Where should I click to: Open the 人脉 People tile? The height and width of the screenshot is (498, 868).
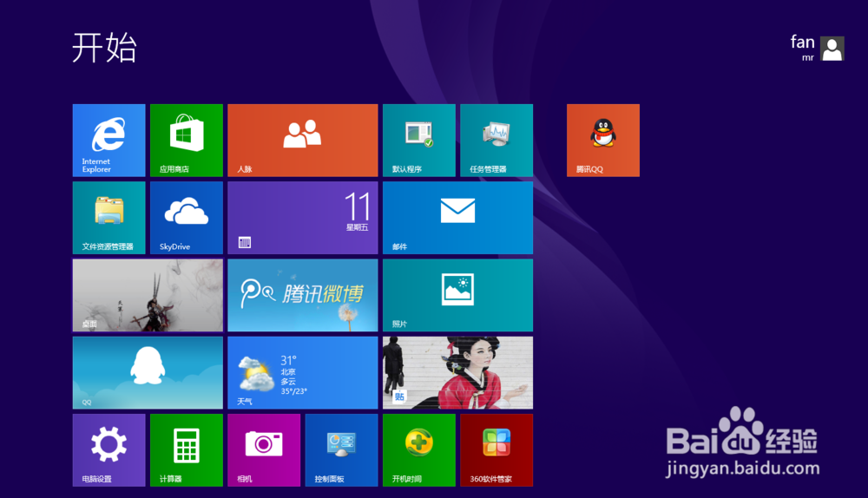(303, 141)
